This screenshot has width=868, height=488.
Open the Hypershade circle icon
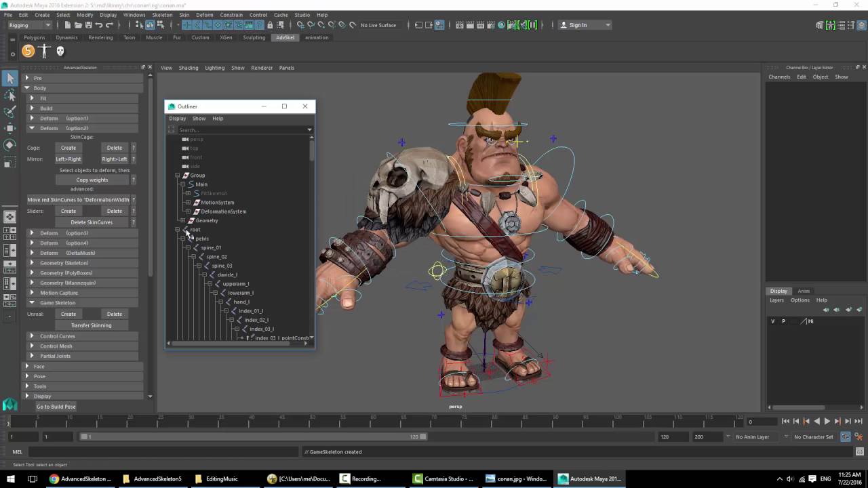point(502,25)
